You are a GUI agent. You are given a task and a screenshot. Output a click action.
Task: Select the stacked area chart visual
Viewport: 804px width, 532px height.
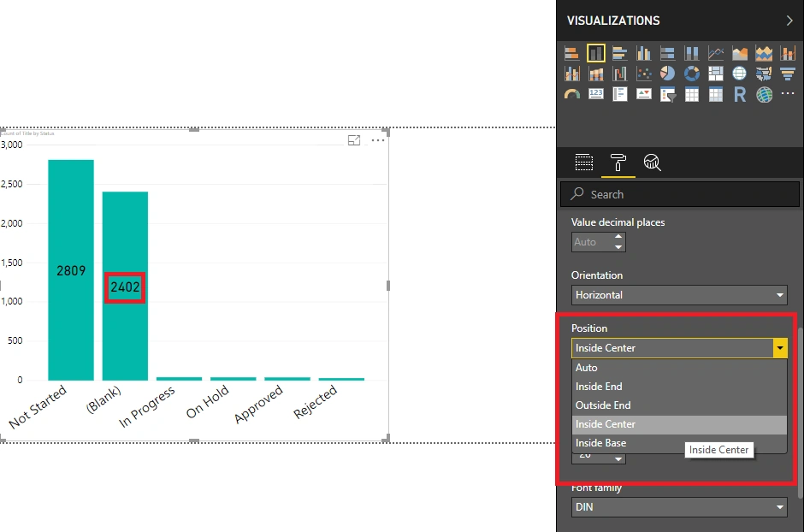point(764,53)
